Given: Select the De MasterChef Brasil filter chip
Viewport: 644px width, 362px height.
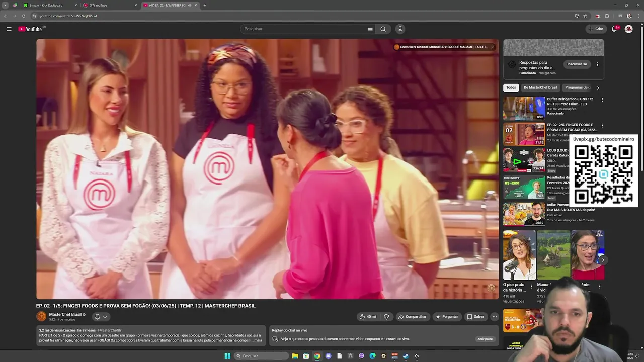Looking at the screenshot, I should (x=540, y=87).
